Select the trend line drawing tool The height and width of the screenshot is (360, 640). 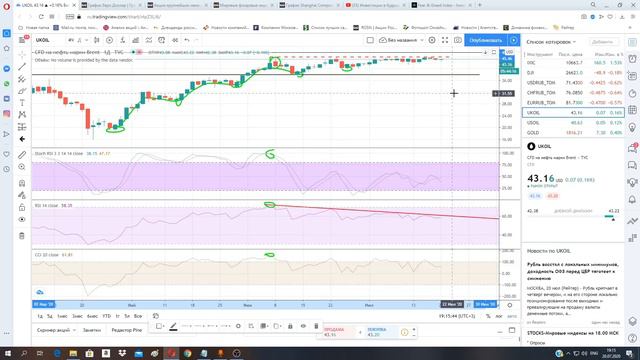click(x=22, y=67)
